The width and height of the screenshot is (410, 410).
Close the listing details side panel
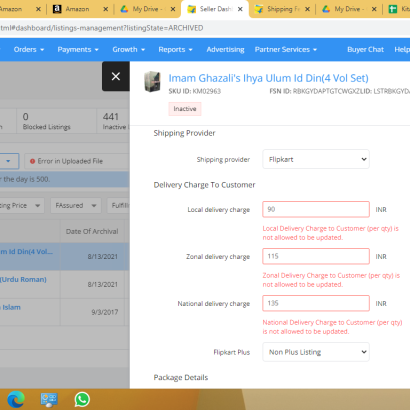point(116,76)
